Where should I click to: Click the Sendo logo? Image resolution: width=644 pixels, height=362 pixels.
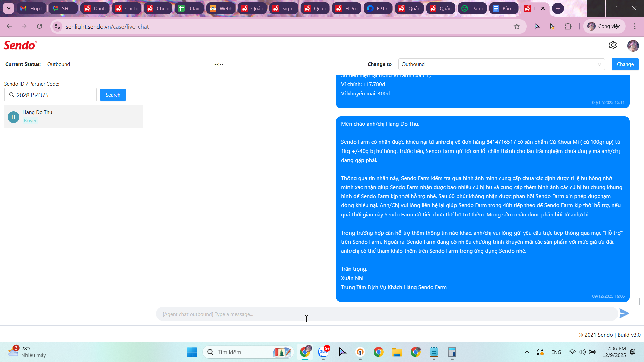tap(20, 45)
